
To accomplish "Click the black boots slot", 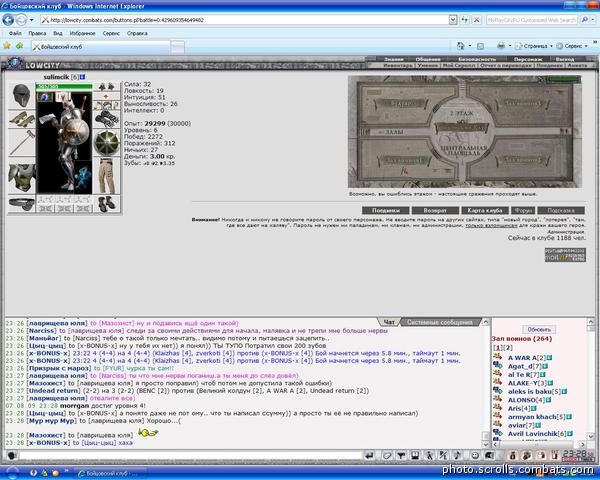I will [x=107, y=204].
